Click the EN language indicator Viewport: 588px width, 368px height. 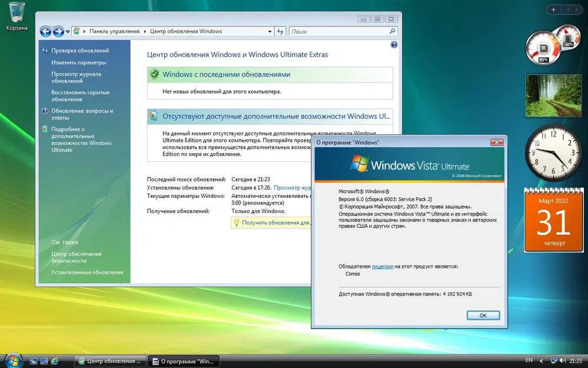pyautogui.click(x=529, y=360)
